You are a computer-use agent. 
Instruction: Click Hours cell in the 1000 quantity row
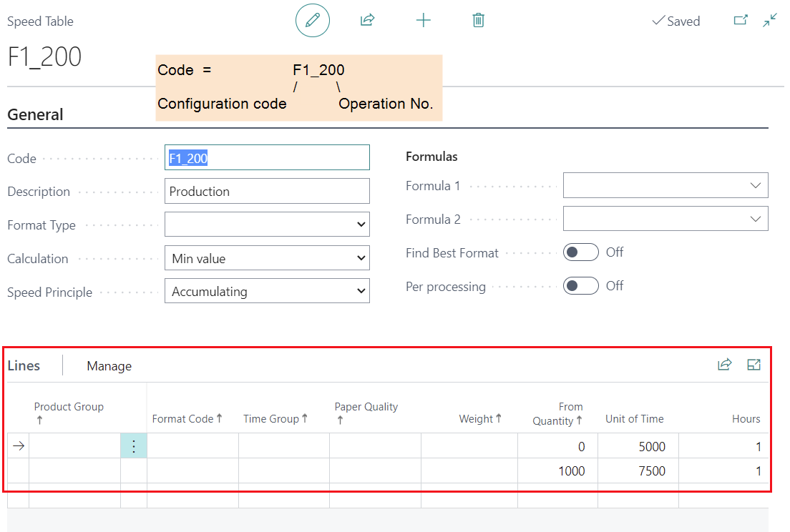pyautogui.click(x=723, y=471)
